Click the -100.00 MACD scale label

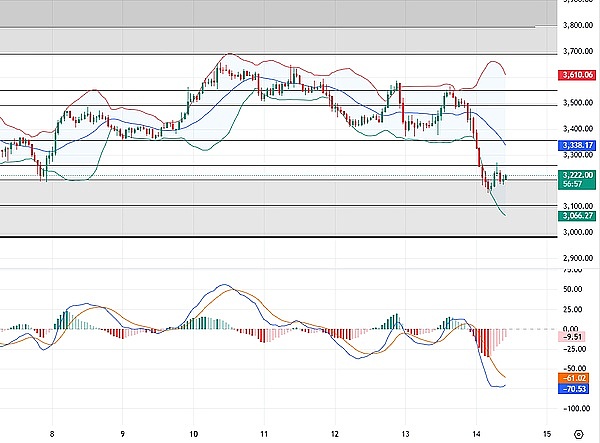[576, 409]
